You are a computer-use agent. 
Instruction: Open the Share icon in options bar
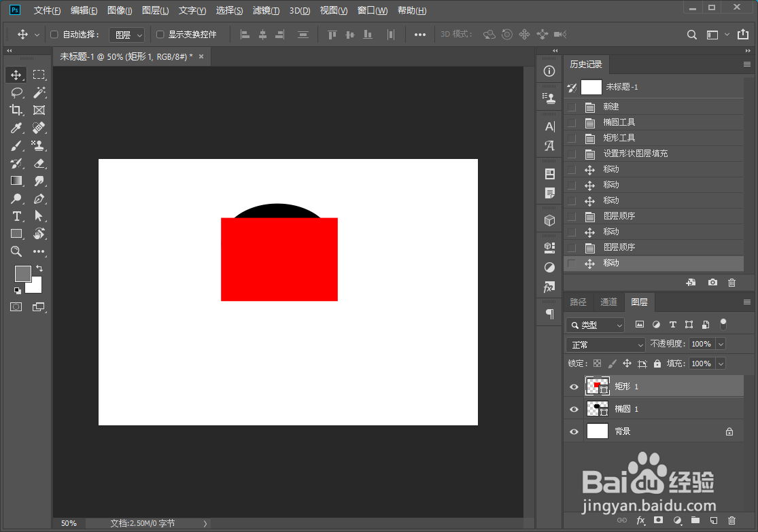743,34
